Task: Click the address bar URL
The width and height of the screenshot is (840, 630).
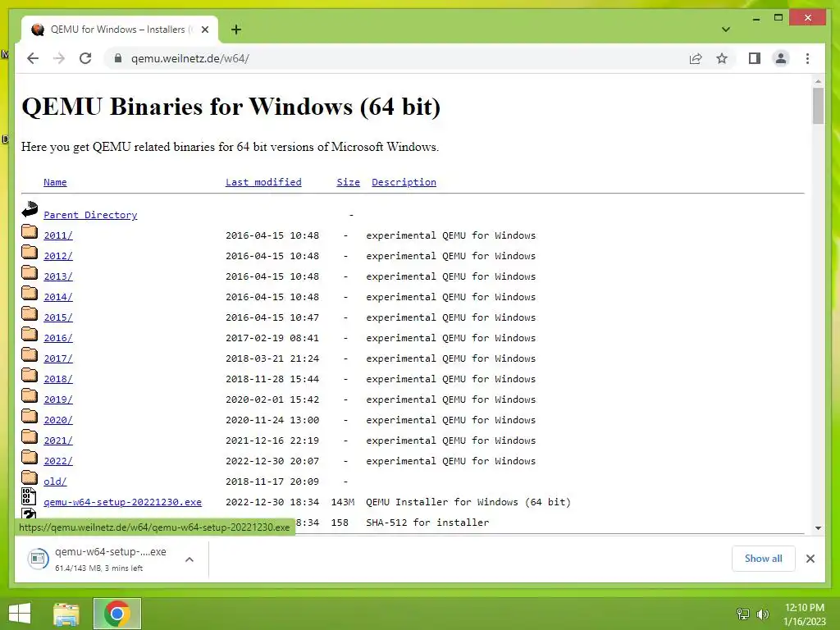Action: click(190, 58)
